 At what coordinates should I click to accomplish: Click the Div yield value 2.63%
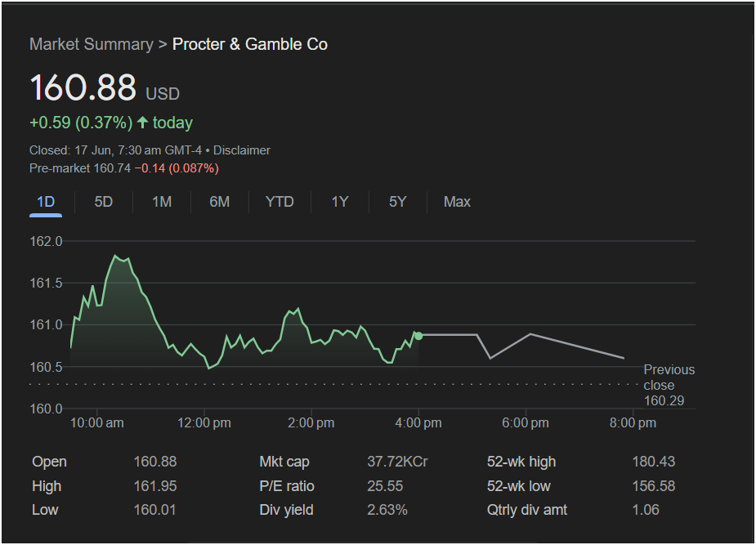click(387, 510)
